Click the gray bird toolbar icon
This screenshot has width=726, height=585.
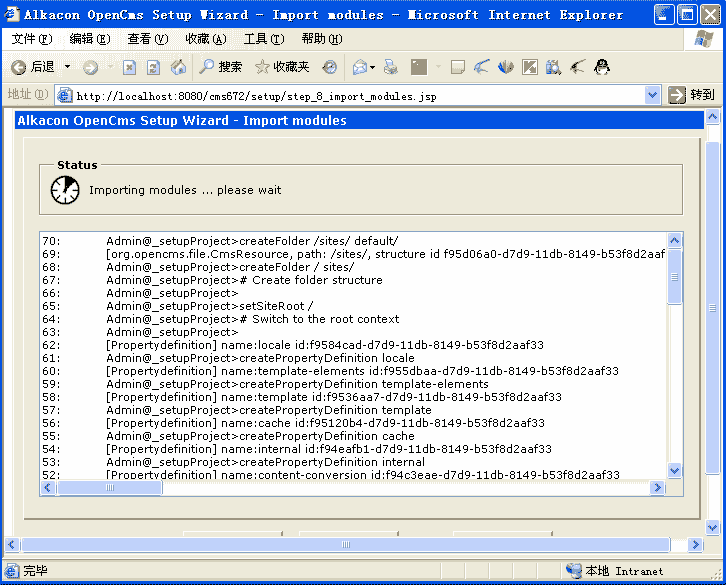(577, 68)
